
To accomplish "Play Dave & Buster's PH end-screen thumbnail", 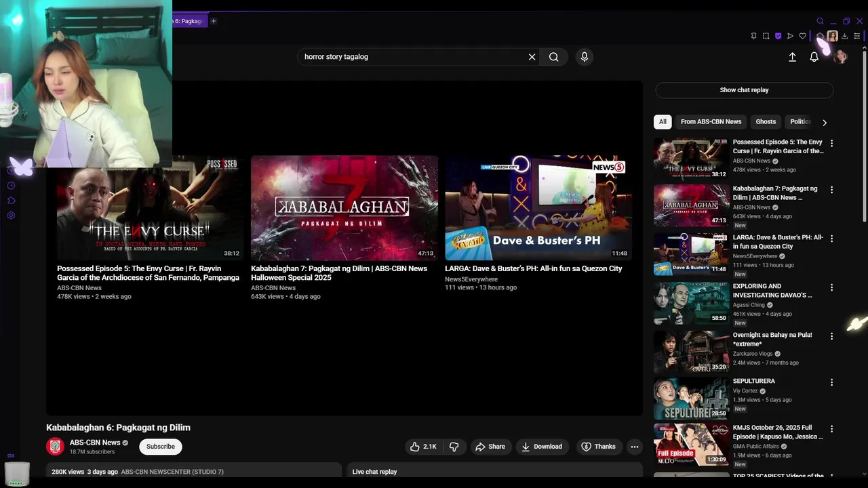I will pos(538,208).
